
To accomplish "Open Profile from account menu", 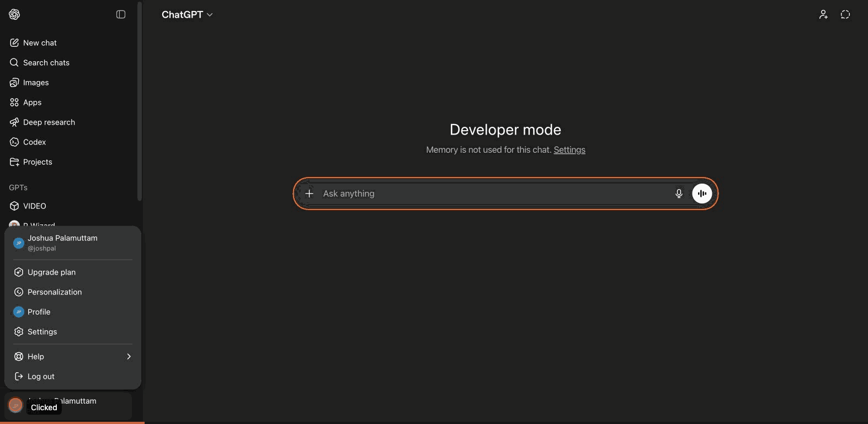I will point(73,312).
